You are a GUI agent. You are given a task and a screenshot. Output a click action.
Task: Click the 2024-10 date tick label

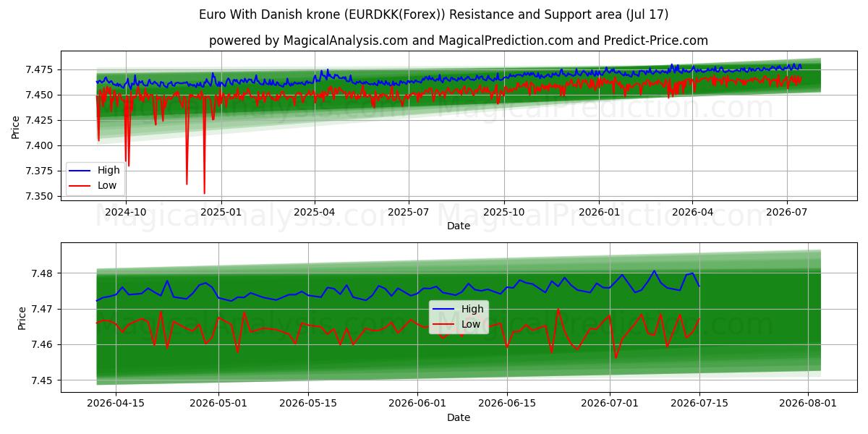(126, 212)
